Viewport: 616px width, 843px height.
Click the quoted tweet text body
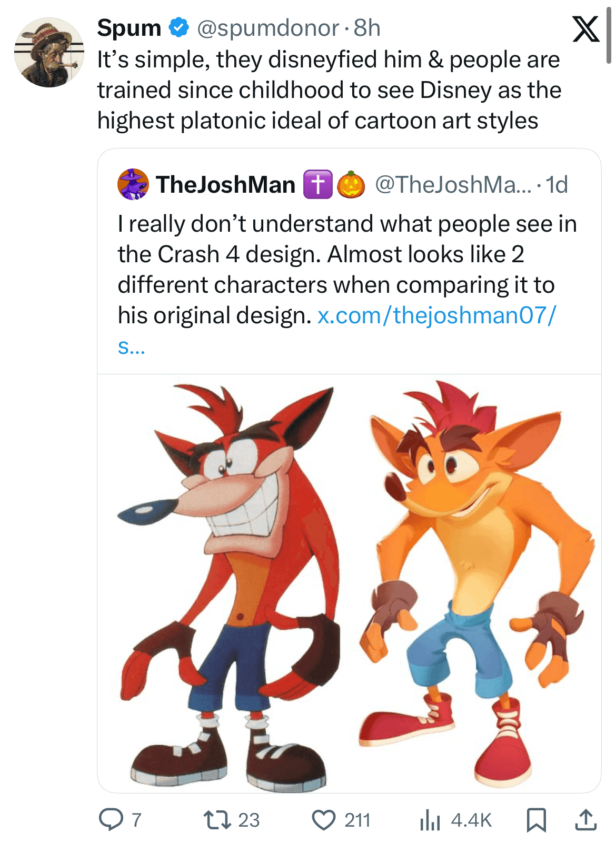[x=346, y=270]
